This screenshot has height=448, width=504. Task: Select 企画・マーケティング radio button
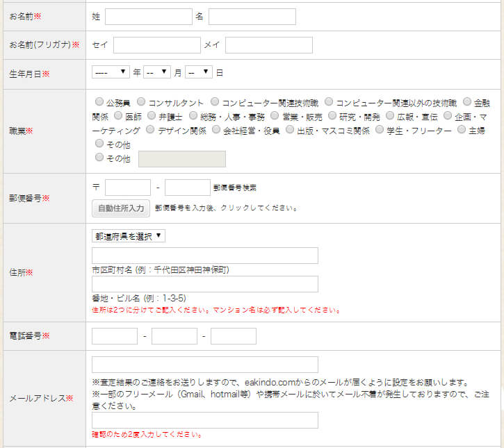448,115
